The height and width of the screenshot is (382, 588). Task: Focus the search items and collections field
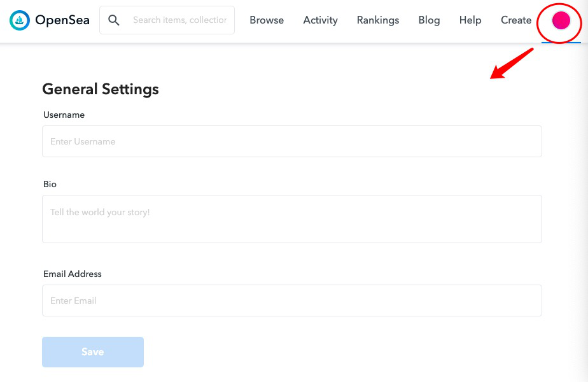[x=179, y=20]
